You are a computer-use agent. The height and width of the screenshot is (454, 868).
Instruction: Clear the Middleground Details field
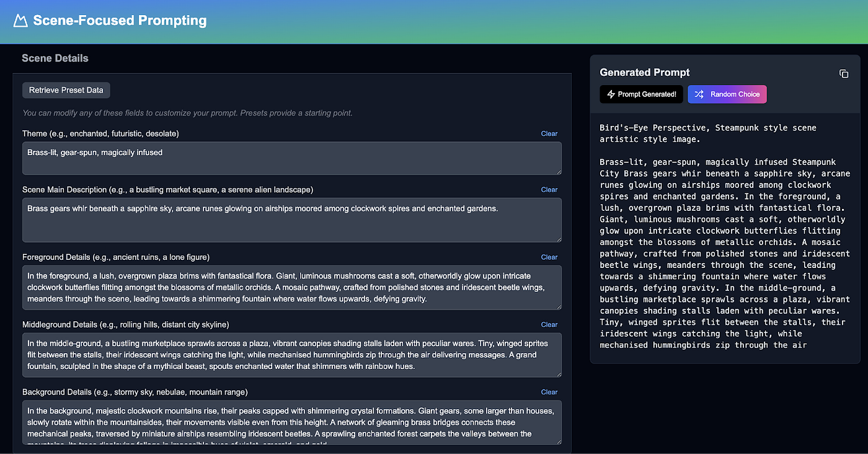point(549,324)
